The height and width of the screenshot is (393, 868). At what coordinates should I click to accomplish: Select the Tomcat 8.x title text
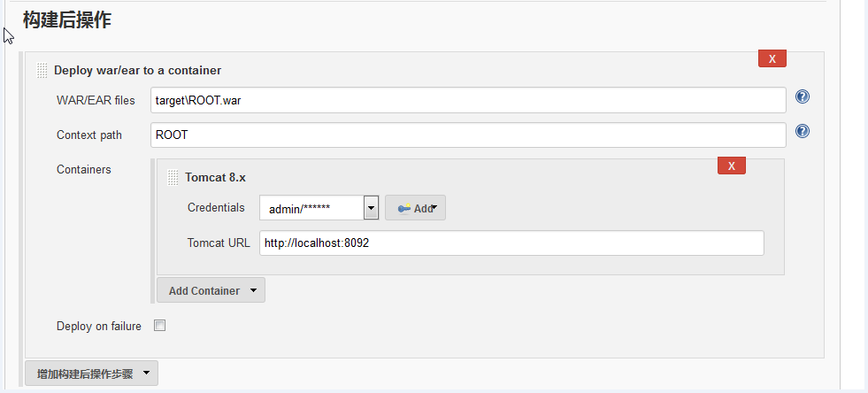[x=215, y=177]
